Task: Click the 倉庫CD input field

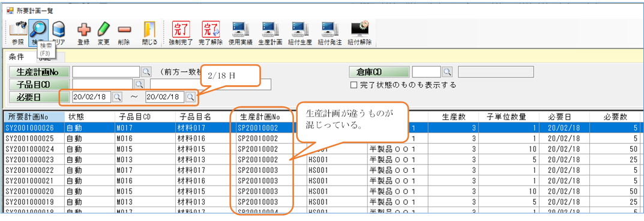Action: point(426,71)
